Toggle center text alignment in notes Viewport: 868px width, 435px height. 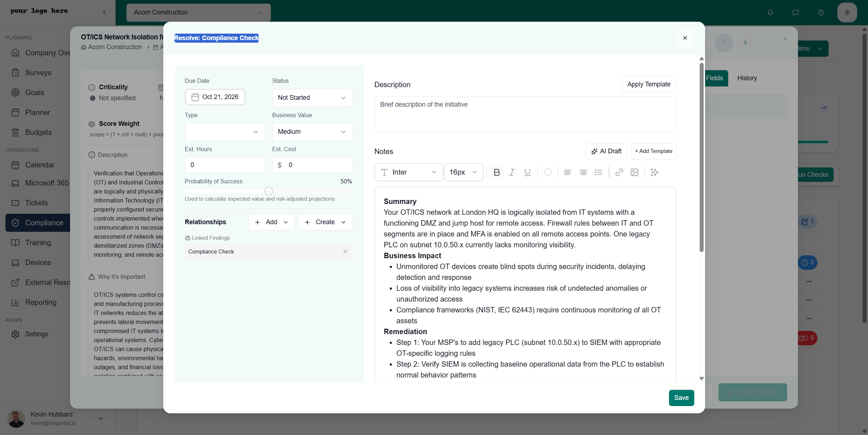point(583,172)
